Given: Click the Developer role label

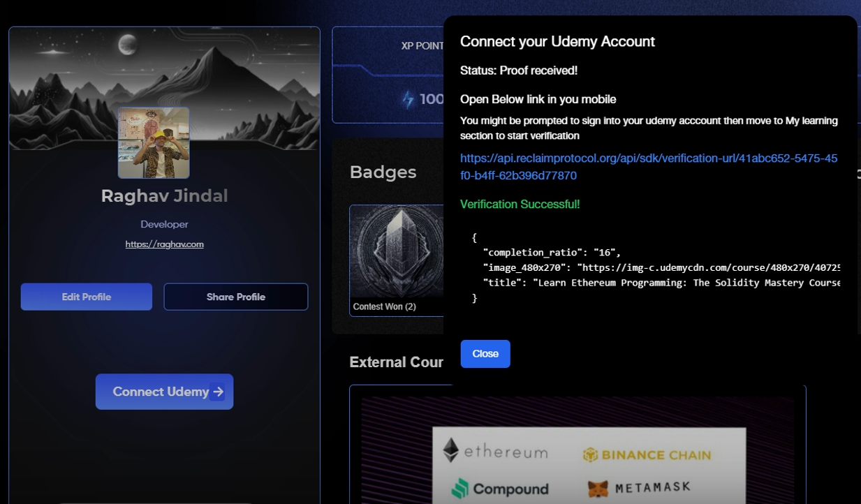Looking at the screenshot, I should (164, 224).
